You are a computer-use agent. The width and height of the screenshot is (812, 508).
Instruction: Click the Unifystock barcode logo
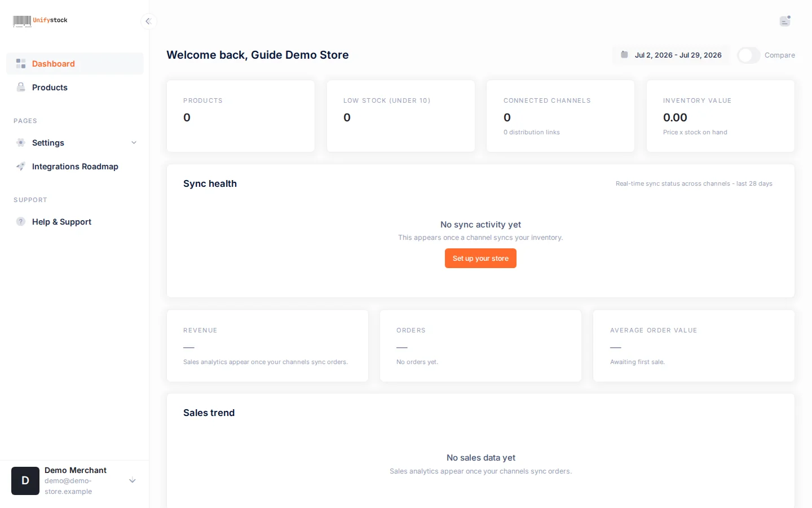pyautogui.click(x=40, y=21)
